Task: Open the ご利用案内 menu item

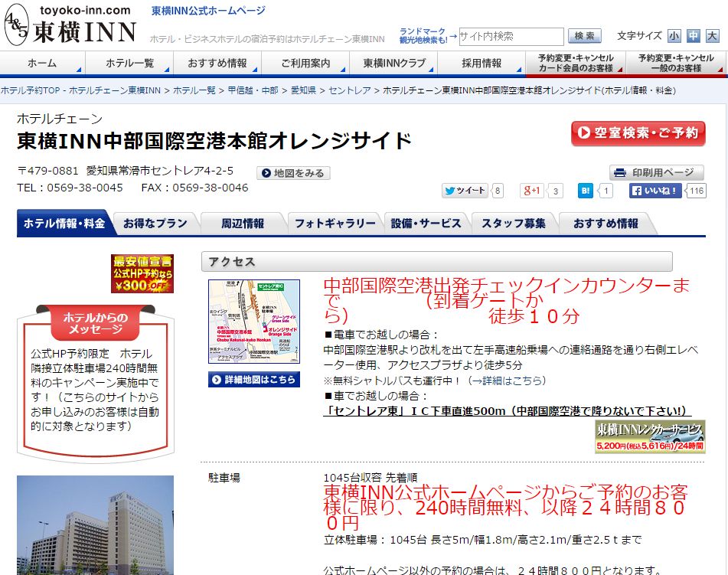Action: coord(305,64)
